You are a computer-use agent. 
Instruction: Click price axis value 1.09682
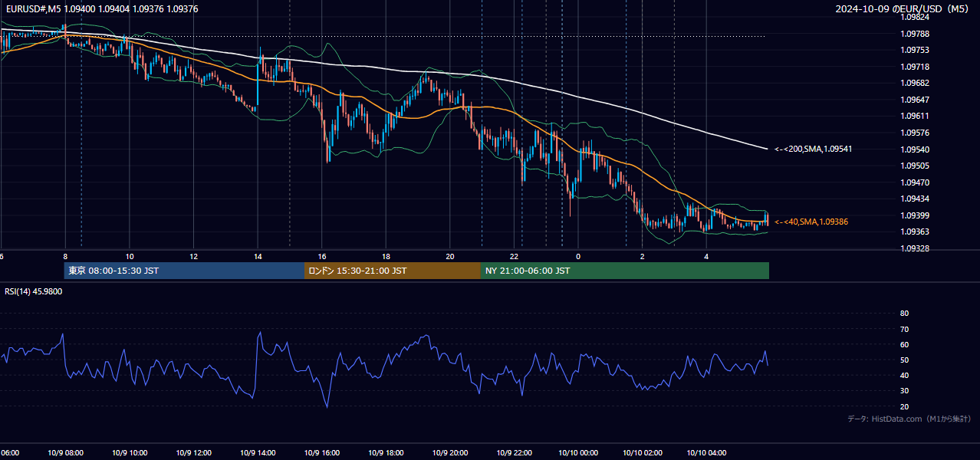tap(915, 83)
